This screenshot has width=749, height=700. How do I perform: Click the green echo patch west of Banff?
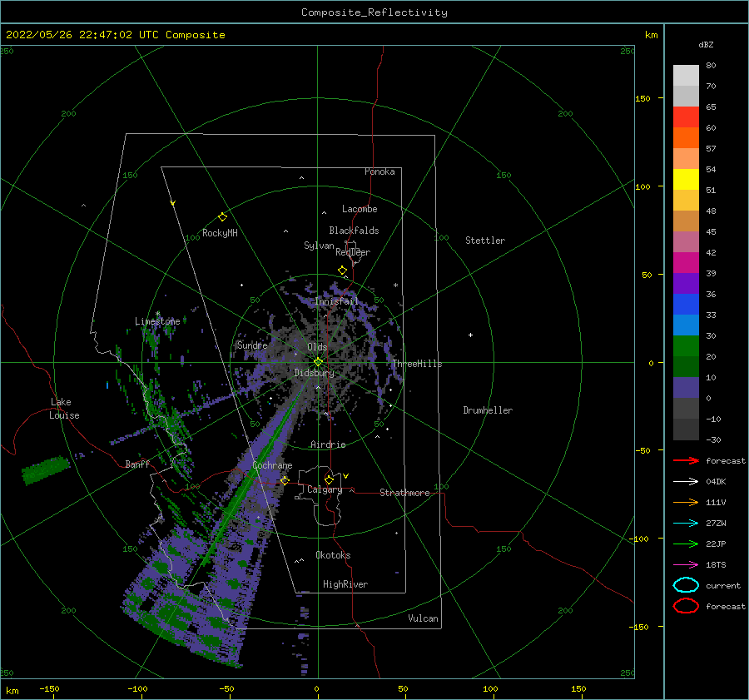click(x=46, y=469)
